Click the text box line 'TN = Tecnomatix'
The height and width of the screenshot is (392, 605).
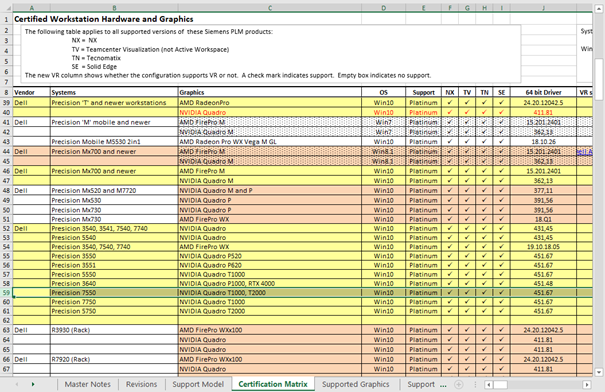(x=96, y=58)
